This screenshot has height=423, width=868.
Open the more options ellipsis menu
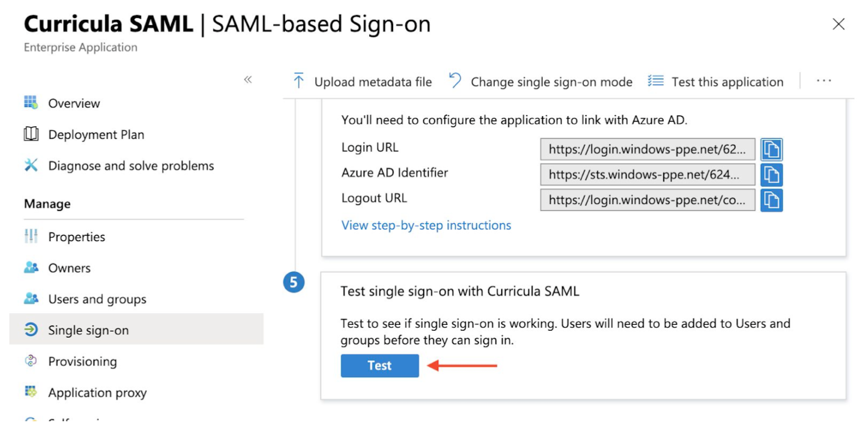[824, 81]
